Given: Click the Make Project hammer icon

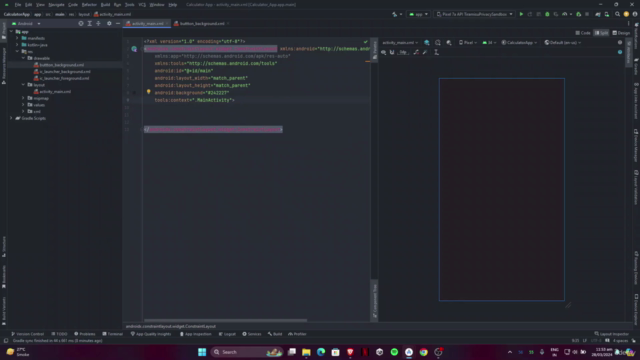Looking at the screenshot, I should [395, 14].
